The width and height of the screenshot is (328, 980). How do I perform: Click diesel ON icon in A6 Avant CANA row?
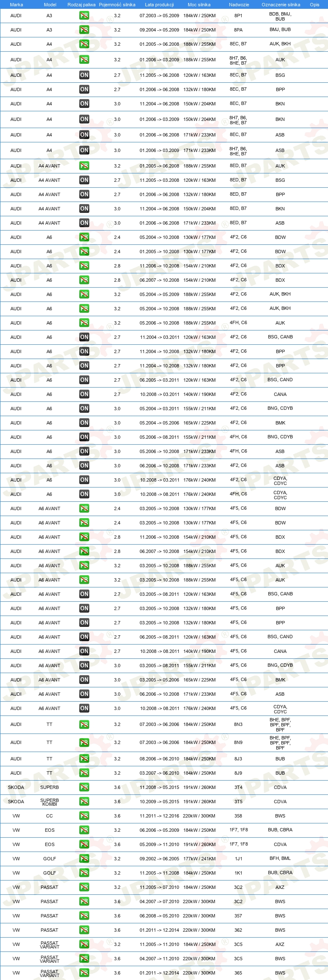[84, 651]
